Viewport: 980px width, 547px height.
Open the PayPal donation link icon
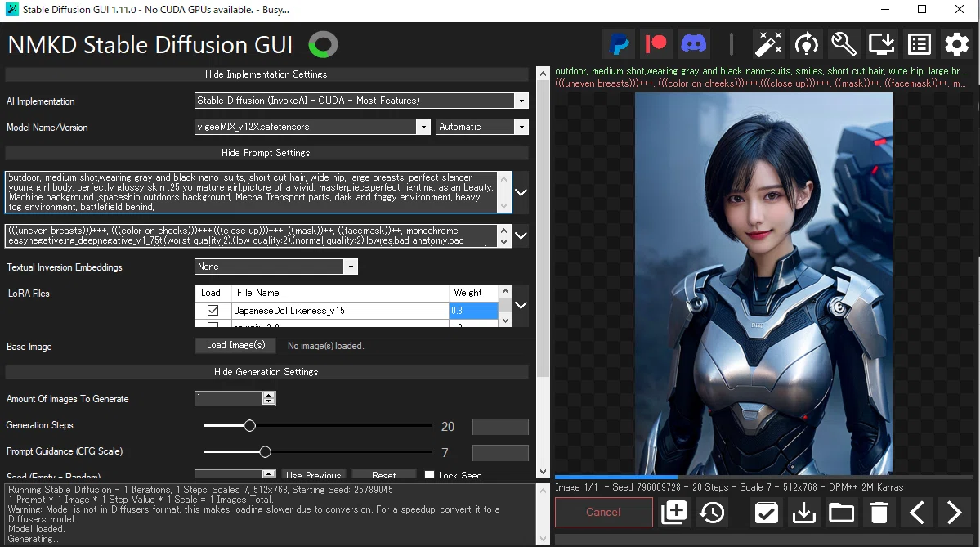619,44
